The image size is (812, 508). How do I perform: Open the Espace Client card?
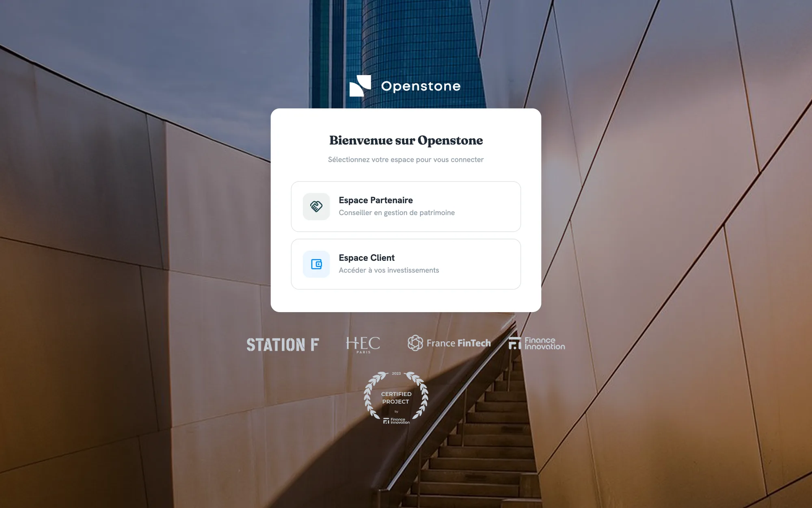point(406,264)
